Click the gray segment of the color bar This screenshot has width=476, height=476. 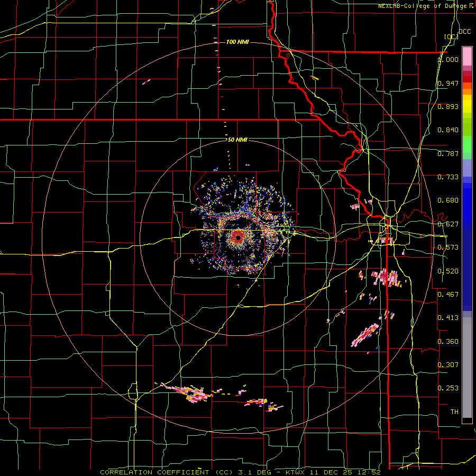pyautogui.click(x=467, y=368)
